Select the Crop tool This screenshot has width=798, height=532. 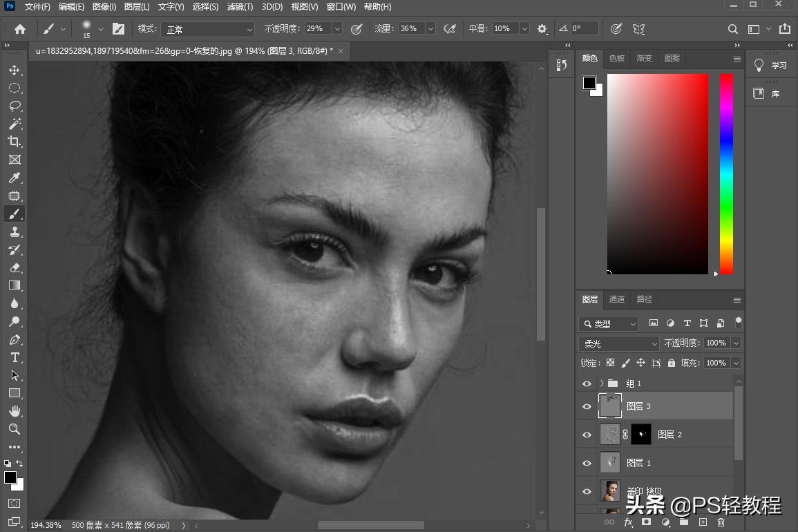click(15, 142)
